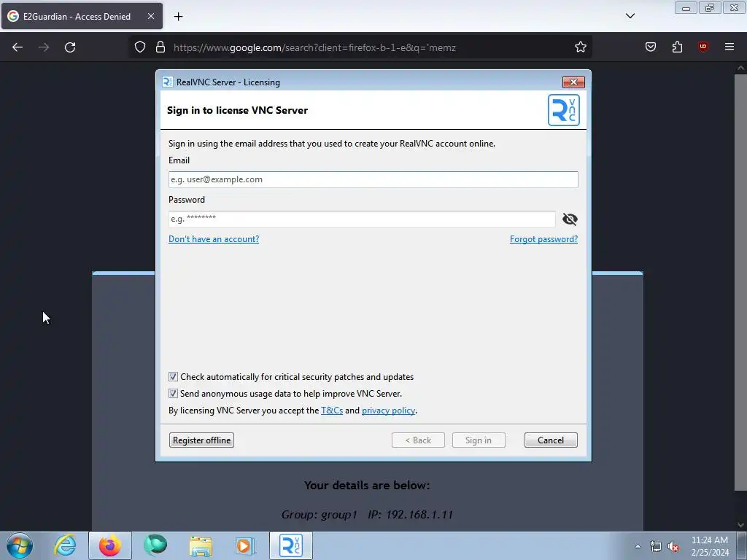The height and width of the screenshot is (560, 747).
Task: Focus the Password input field
Action: 362,219
